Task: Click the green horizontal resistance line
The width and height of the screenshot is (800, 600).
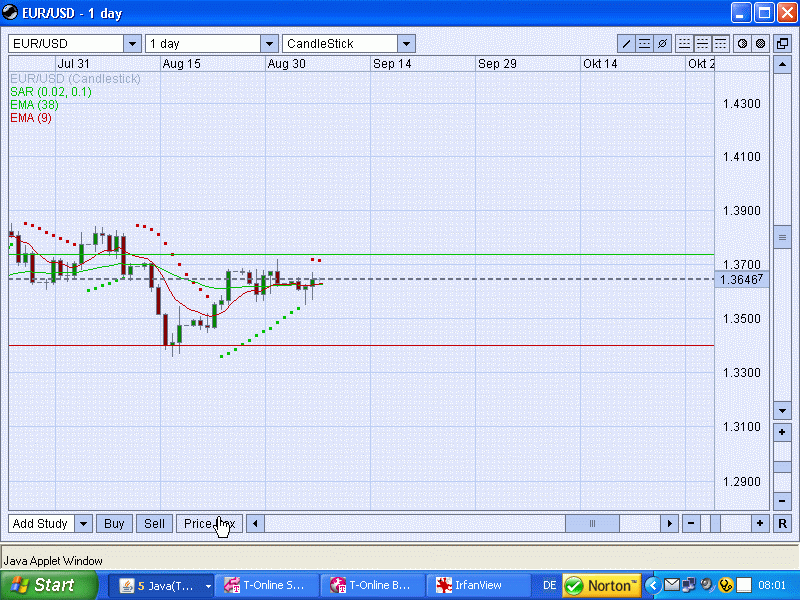Action: point(361,254)
